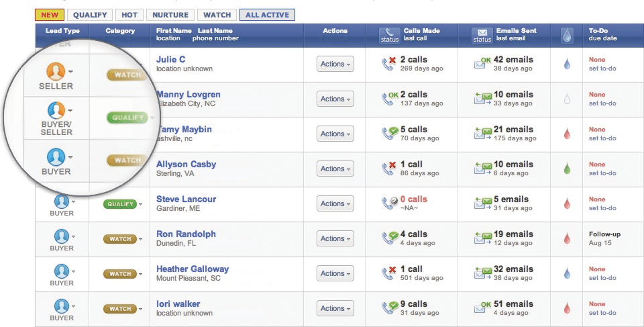
Task: Open Allyson Casby's lead profile link
Action: click(x=186, y=164)
